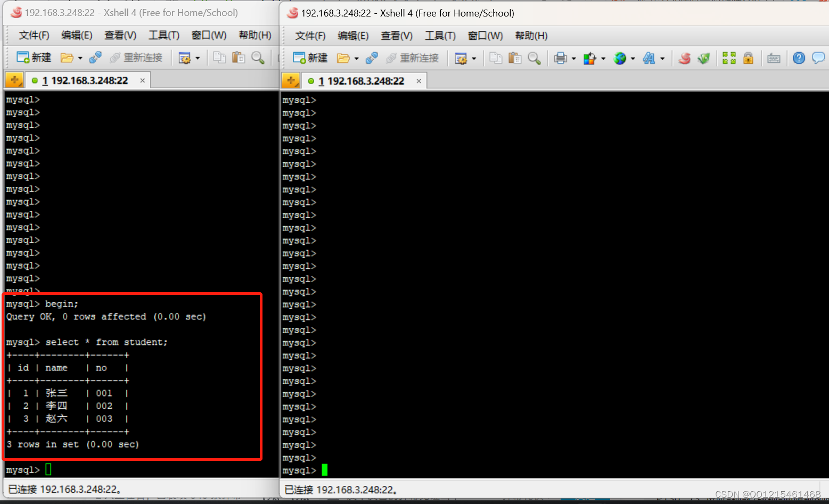Click the 李四 row in student table

68,406
